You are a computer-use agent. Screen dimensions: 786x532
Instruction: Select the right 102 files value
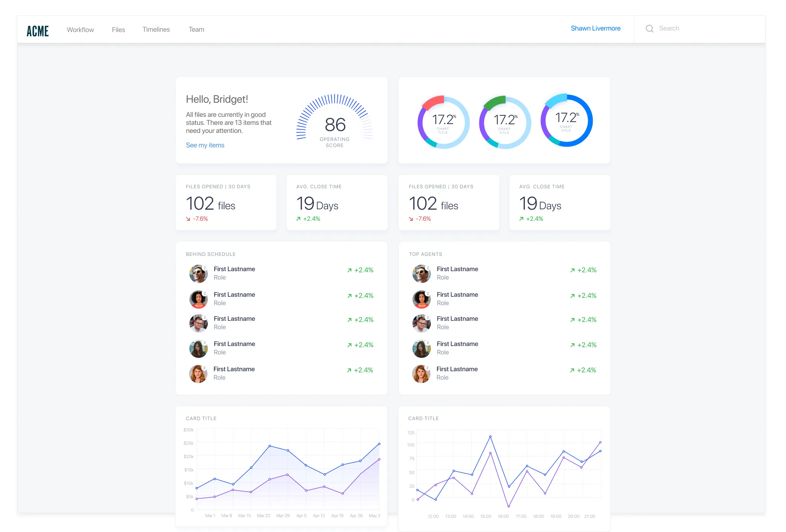point(433,204)
